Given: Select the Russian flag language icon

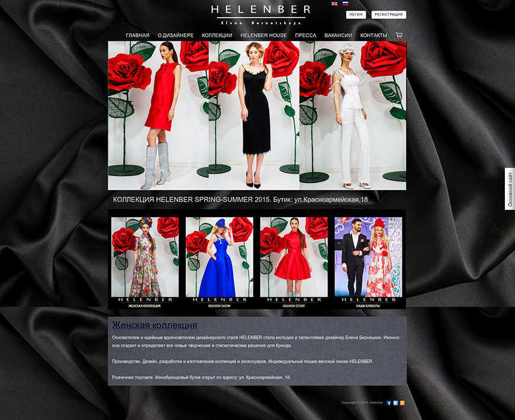Looking at the screenshot, I should [x=346, y=4].
